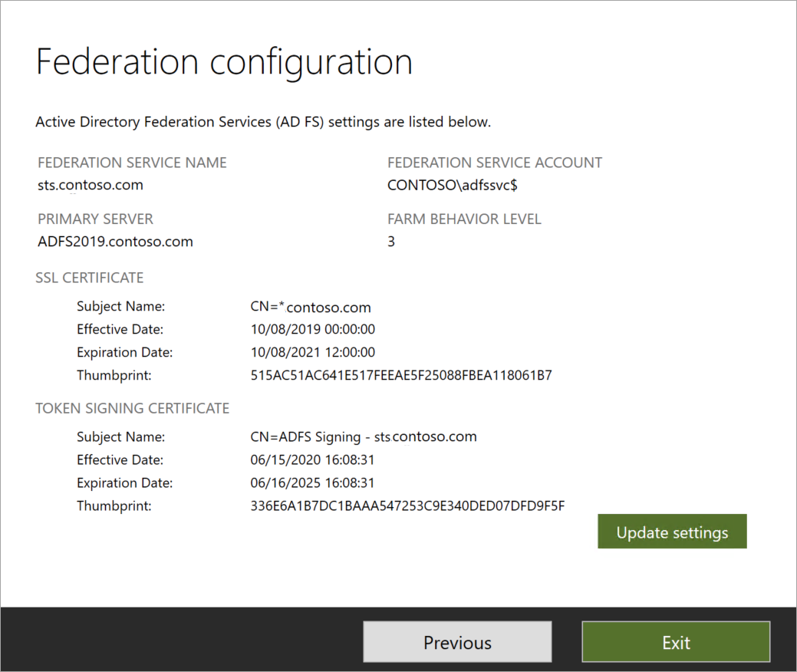Click the Exit button
This screenshot has width=797, height=672.
click(675, 641)
